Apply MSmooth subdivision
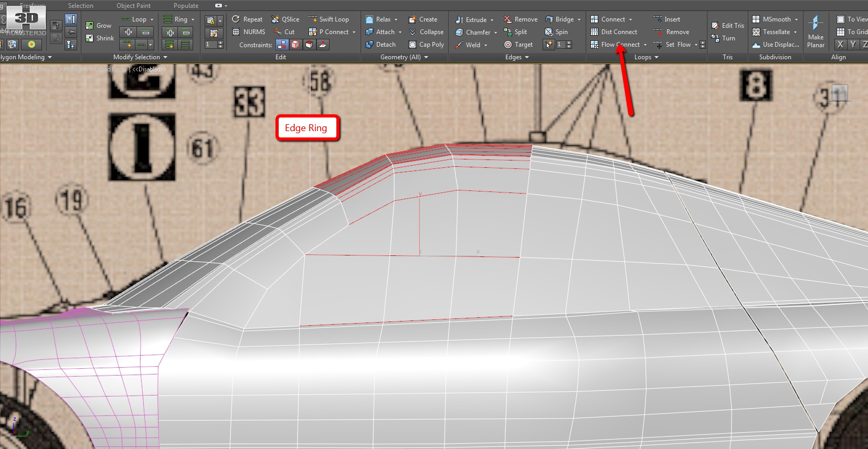The image size is (868, 449). [771, 19]
